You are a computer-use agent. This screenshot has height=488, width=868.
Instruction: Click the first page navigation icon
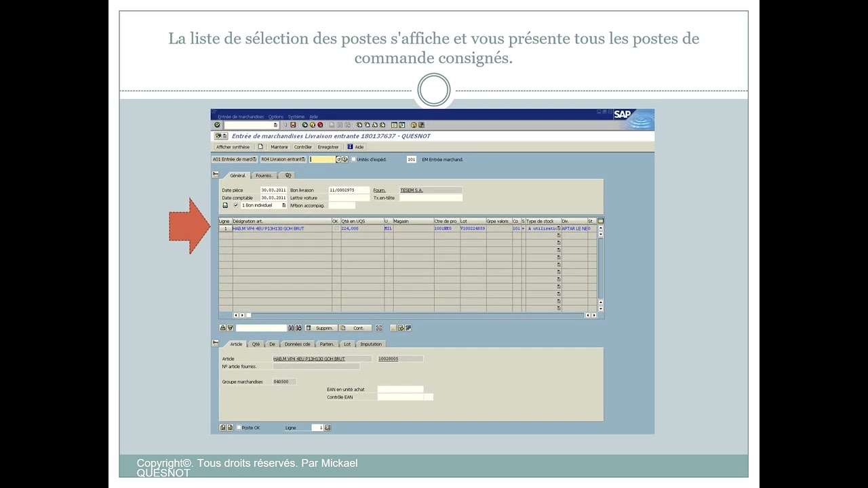tap(358, 125)
